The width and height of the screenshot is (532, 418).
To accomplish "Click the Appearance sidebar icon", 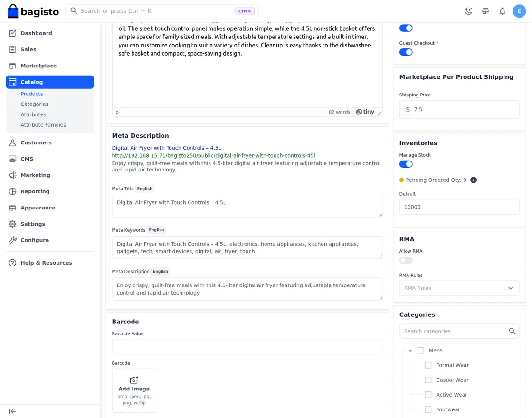I will tap(12, 208).
